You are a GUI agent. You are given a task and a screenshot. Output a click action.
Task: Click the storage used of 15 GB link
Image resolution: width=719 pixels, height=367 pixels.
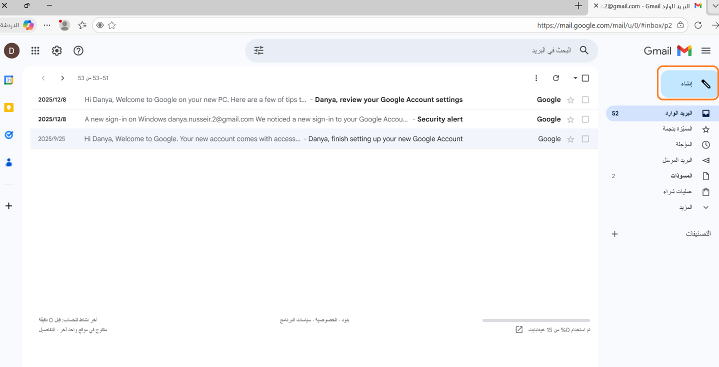[x=559, y=330]
